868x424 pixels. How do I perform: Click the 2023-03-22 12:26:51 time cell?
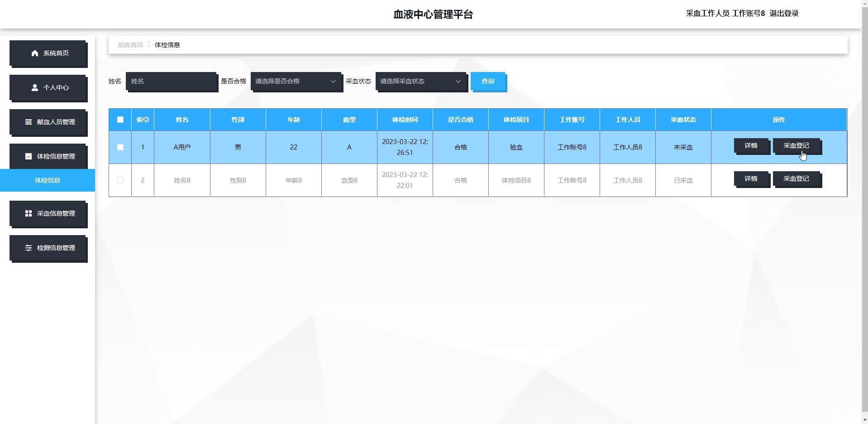coord(405,147)
